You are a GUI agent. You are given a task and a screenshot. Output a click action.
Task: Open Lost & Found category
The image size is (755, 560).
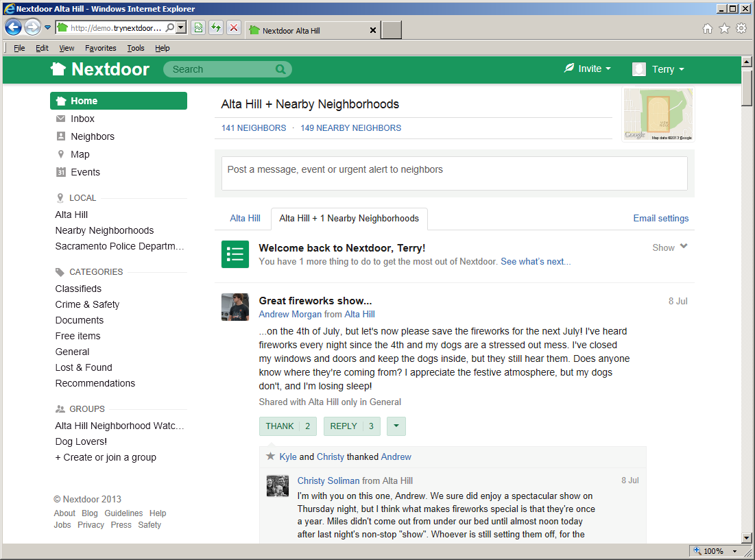83,367
